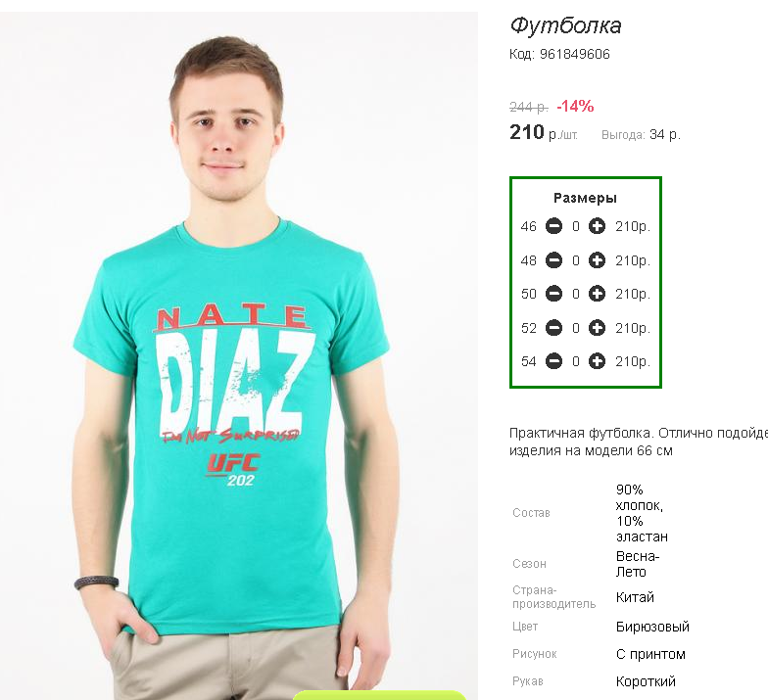Viewport: 768px width, 700px height.
Task: Click the Бирюзовый color value
Action: tap(652, 627)
